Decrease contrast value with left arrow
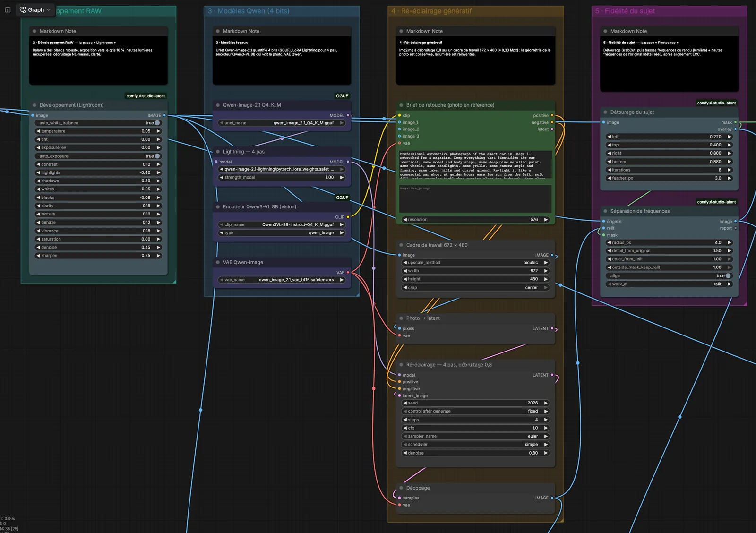 click(38, 164)
